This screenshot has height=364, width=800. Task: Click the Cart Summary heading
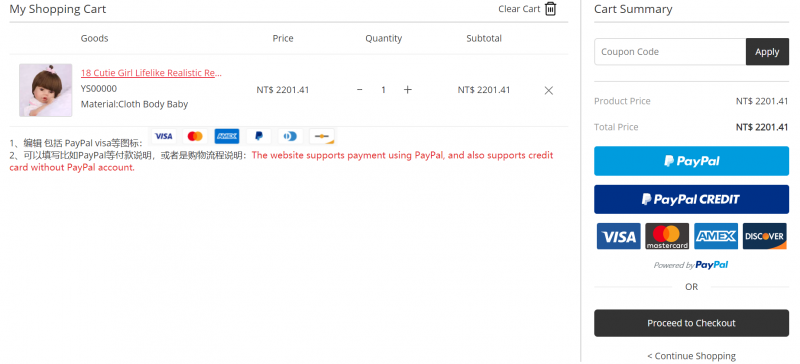point(633,9)
